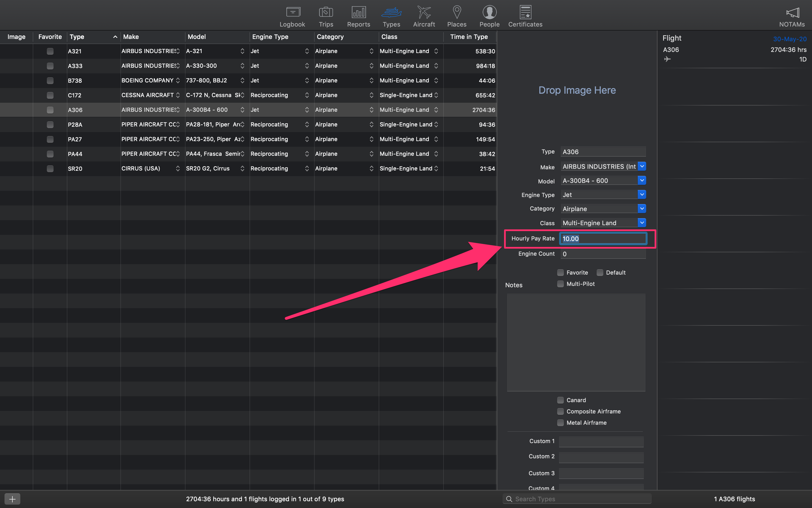The image size is (812, 508).
Task: Open Class popup for P28A row
Action: 436,124
